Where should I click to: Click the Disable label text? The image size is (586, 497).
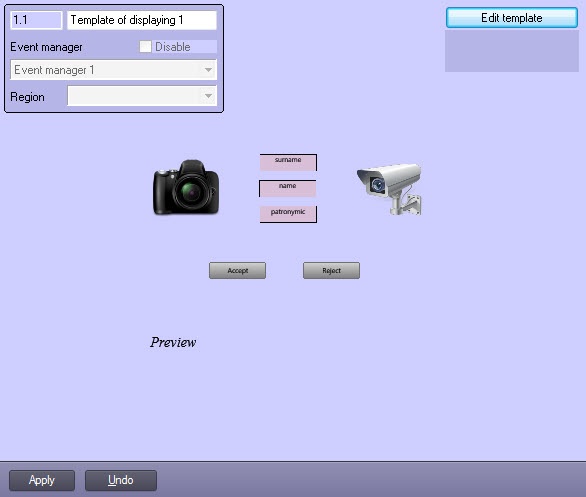(173, 47)
